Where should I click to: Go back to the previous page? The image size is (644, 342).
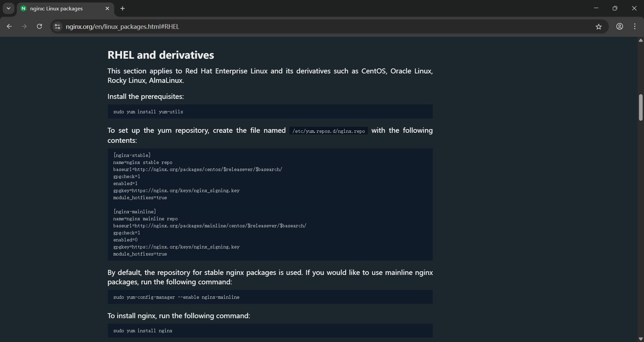click(9, 26)
